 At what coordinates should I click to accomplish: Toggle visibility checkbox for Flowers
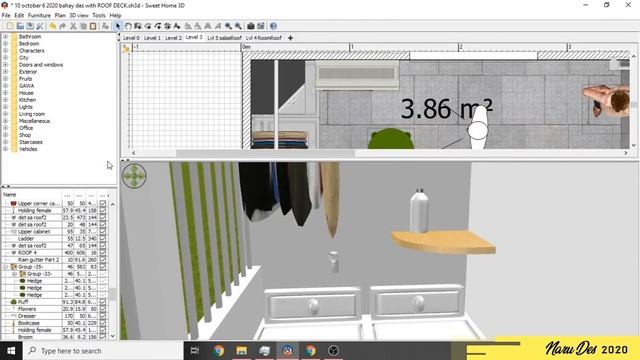(x=102, y=309)
